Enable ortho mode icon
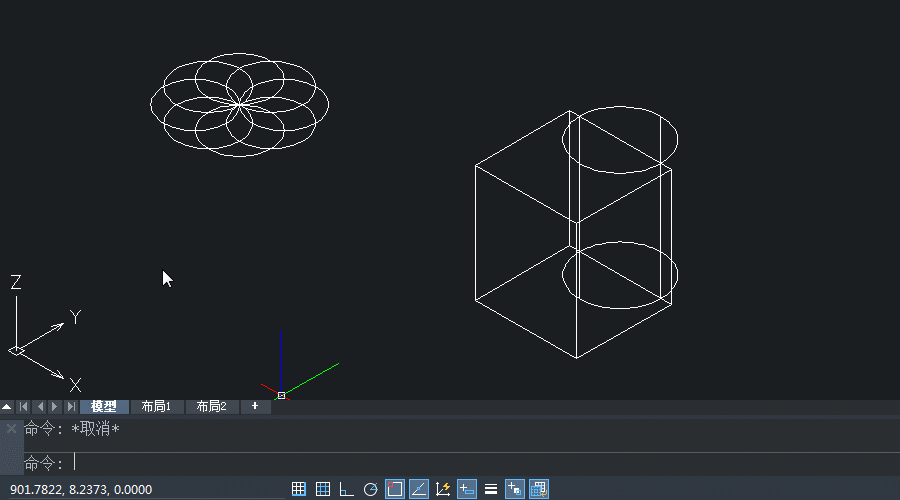This screenshot has width=900, height=500. point(346,489)
